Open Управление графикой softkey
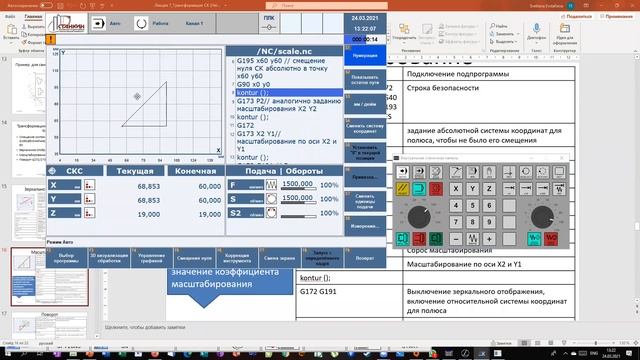 [152, 258]
